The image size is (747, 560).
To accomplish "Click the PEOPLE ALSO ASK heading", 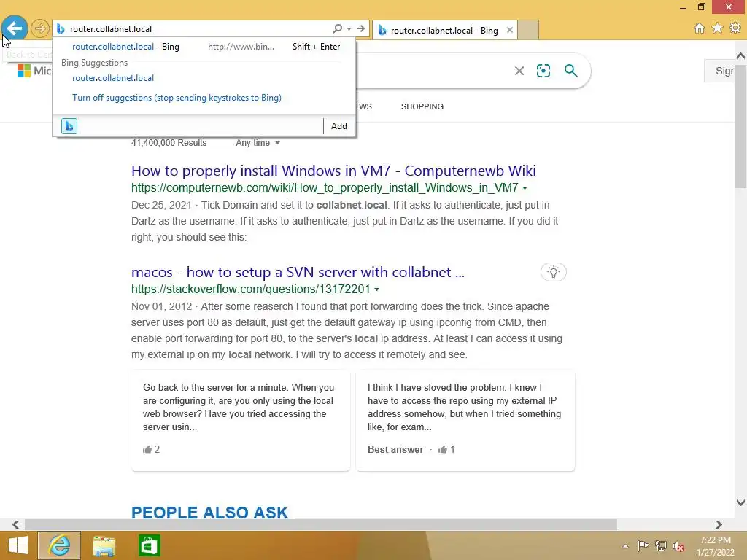I will click(x=209, y=513).
